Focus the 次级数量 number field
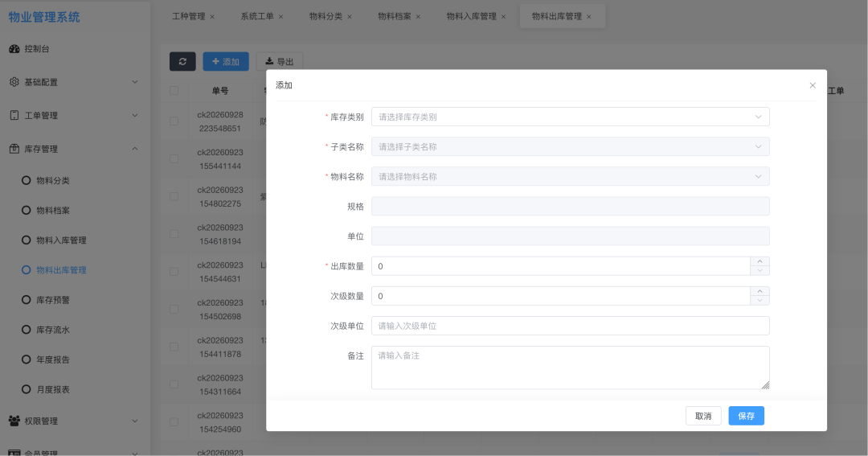This screenshot has width=868, height=456. coord(560,296)
